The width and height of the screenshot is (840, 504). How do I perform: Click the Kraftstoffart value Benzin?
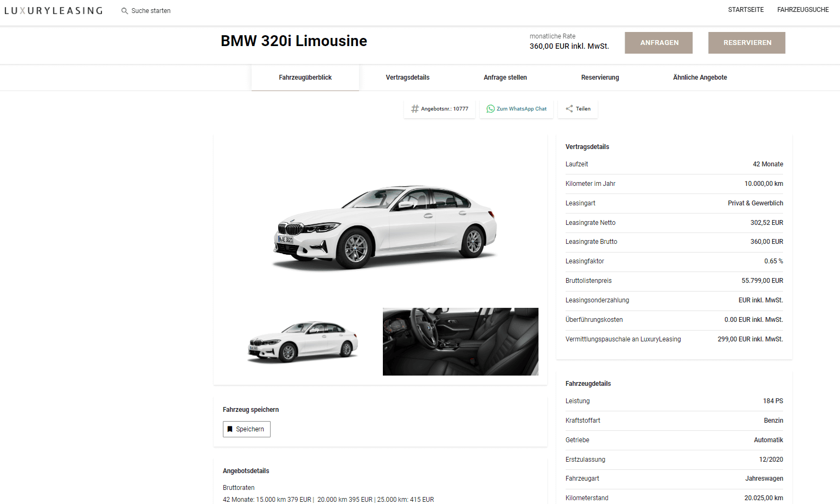pos(773,421)
